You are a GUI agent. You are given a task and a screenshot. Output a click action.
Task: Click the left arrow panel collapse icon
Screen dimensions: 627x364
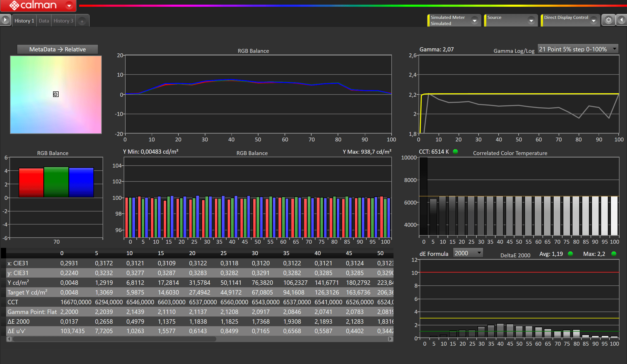click(622, 20)
